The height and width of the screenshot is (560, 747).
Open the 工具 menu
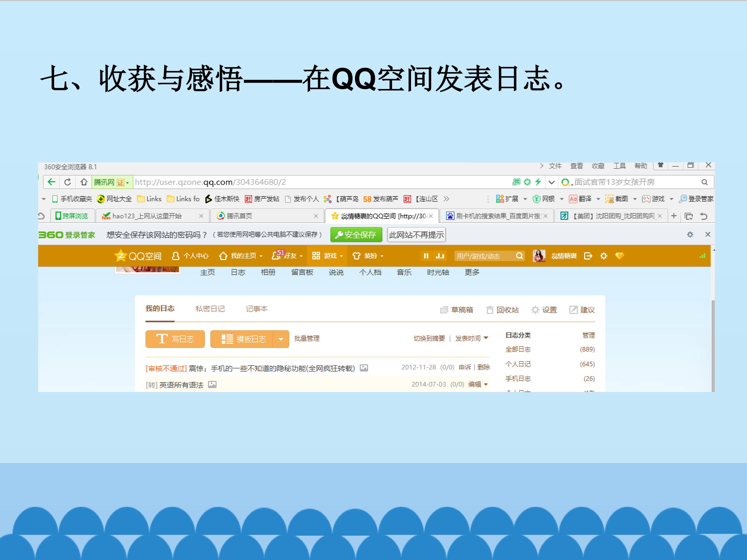point(620,166)
